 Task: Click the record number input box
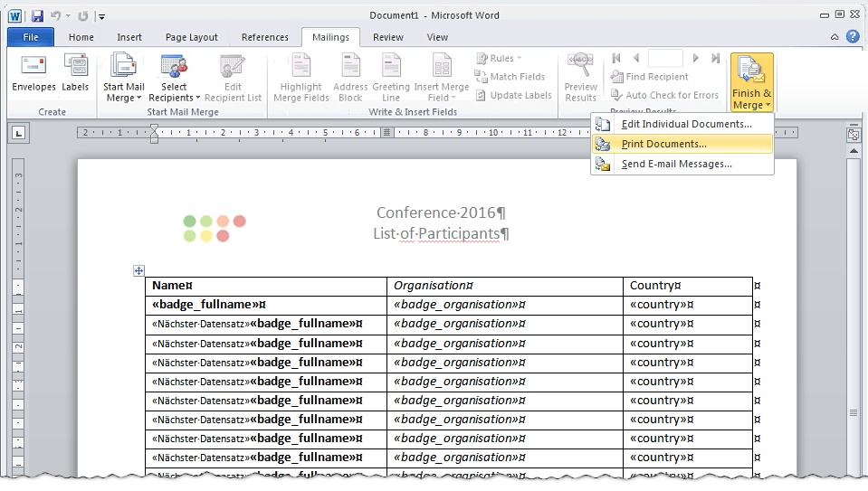point(665,58)
